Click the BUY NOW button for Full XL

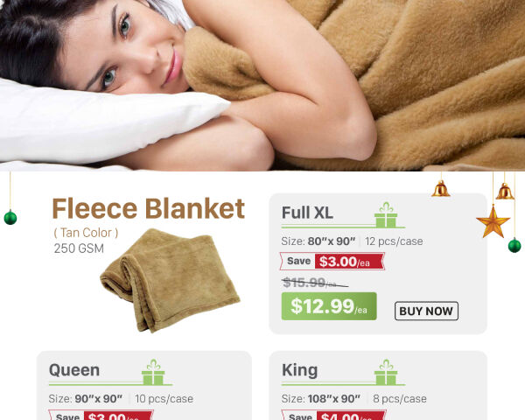click(426, 311)
